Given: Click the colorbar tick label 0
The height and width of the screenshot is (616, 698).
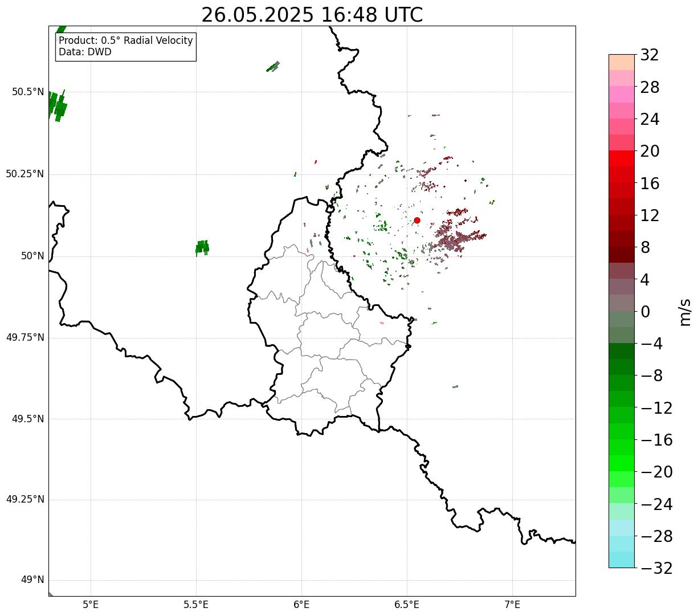Looking at the screenshot, I should [x=645, y=312].
